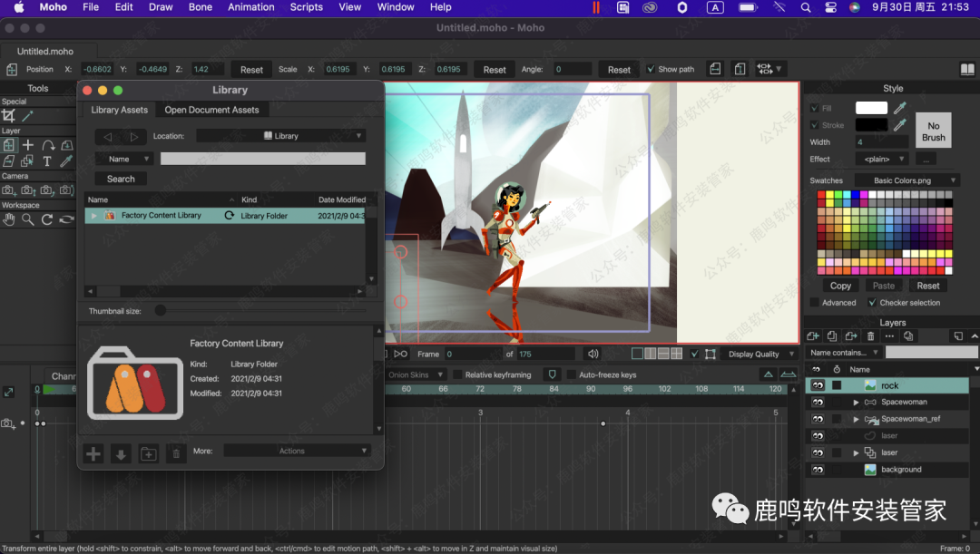Viewport: 980px width, 554px height.
Task: Click the trash icon in the Library window
Action: pyautogui.click(x=176, y=453)
